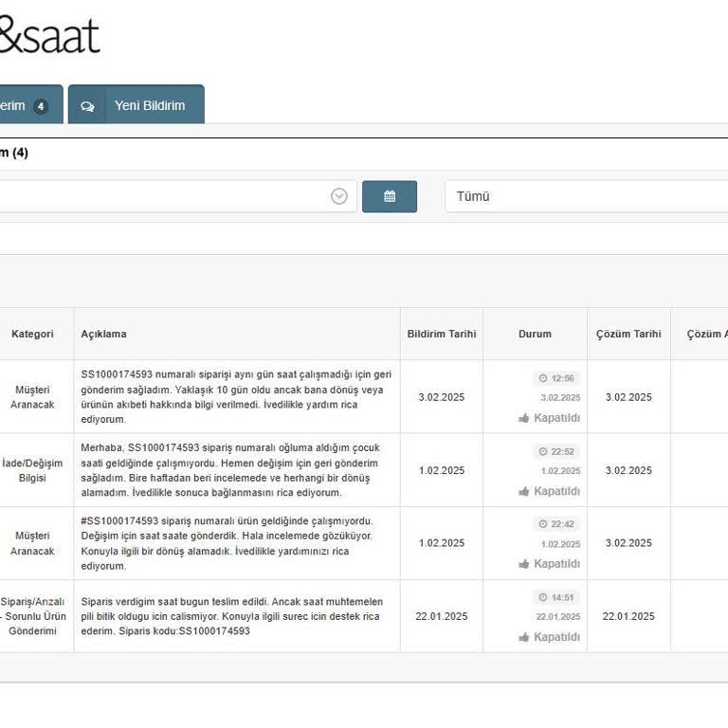Click the saat logo at top
The height and width of the screenshot is (728, 728).
coord(48,35)
